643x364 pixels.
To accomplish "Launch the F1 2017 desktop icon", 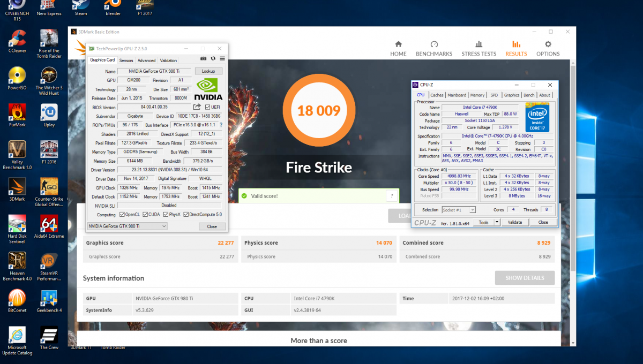I will coord(145,8).
